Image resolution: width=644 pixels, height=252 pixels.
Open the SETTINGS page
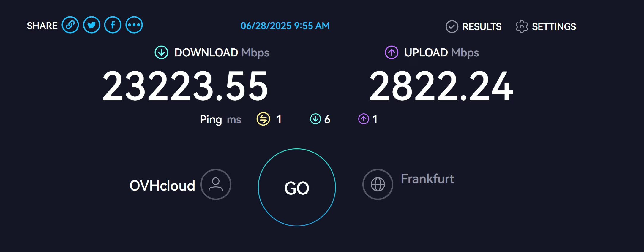554,27
